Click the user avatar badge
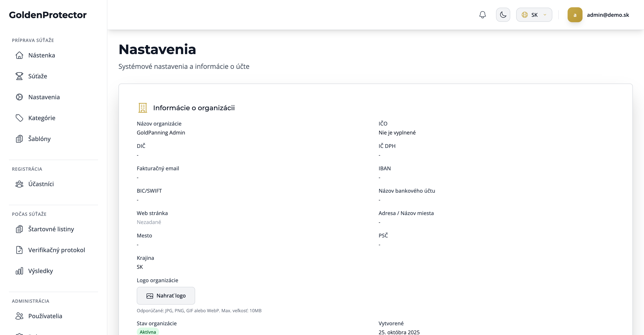Image resolution: width=644 pixels, height=335 pixels. point(575,15)
